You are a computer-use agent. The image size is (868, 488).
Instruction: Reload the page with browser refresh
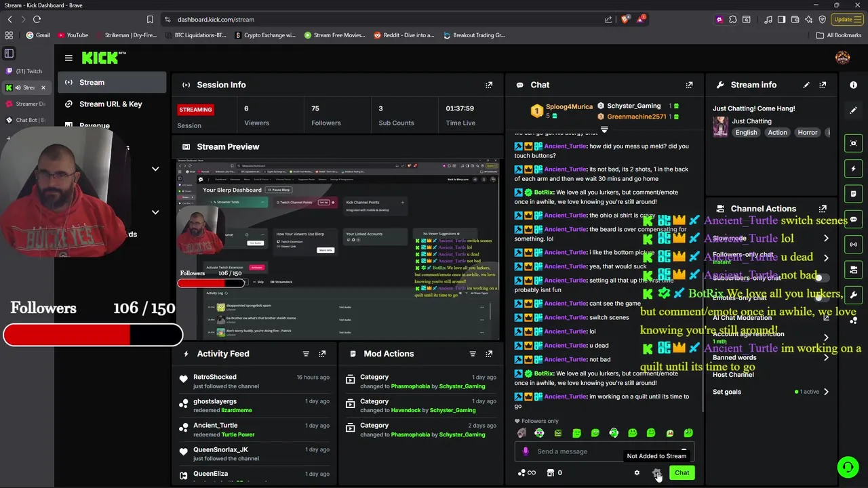(x=37, y=20)
